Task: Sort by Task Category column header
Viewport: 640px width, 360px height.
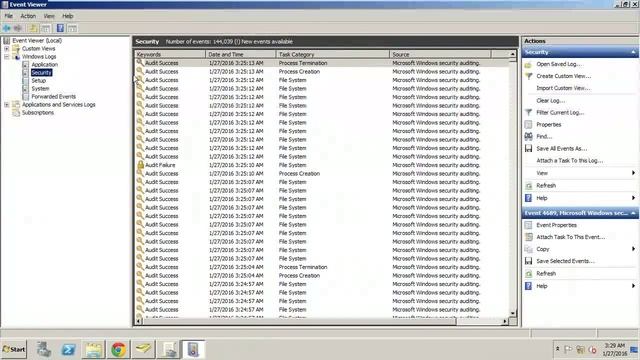Action: tap(333, 54)
